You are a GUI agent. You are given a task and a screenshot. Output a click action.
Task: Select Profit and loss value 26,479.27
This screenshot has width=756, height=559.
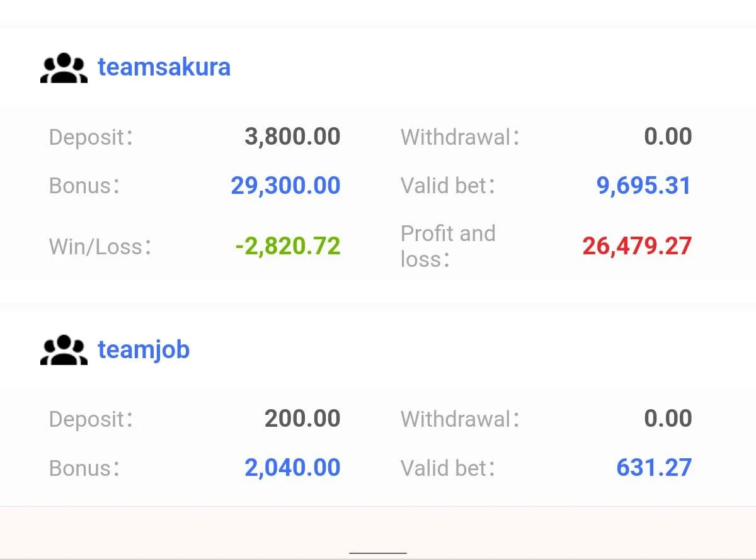(637, 246)
